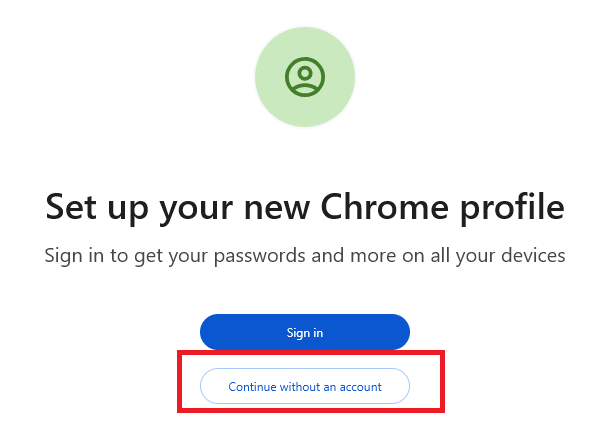608x422 pixels.
Task: Click the word "profile" in the heading
Action: tap(514, 207)
